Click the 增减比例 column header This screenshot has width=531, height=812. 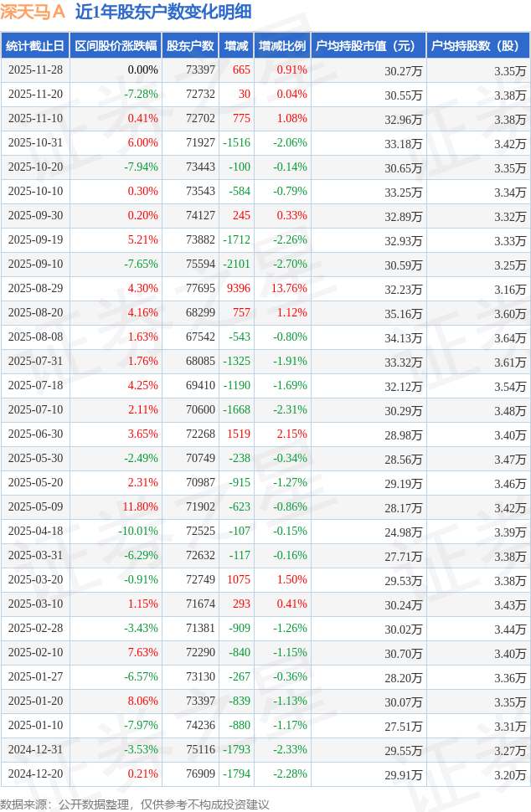[282, 46]
